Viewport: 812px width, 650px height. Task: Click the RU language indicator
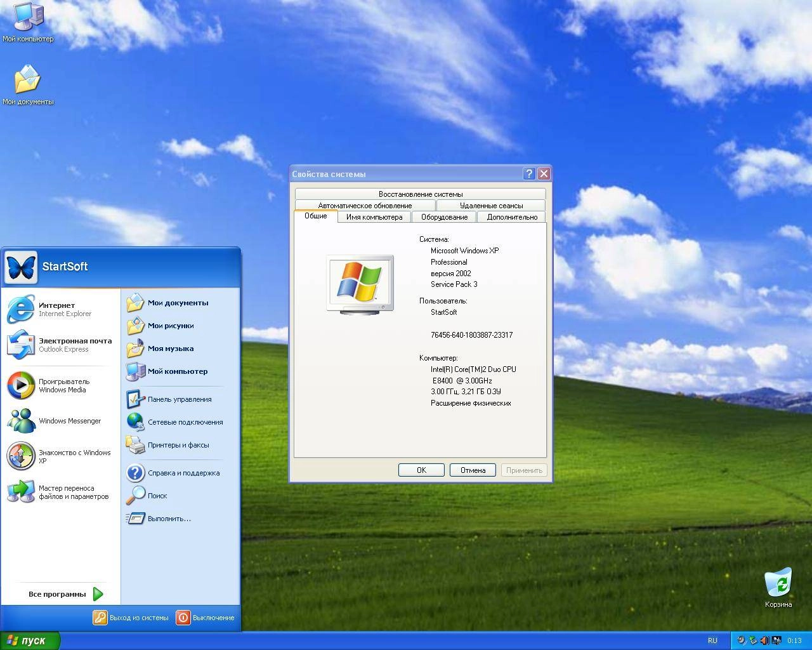[712, 640]
